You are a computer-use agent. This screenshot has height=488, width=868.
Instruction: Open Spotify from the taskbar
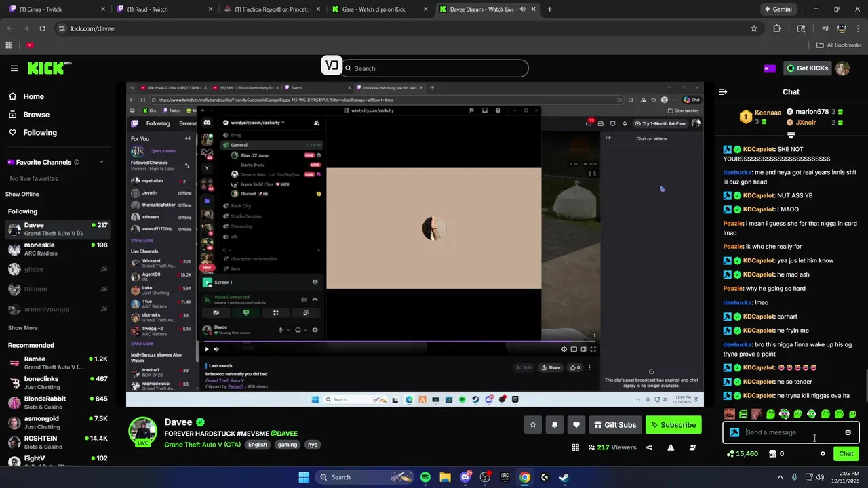click(x=425, y=477)
